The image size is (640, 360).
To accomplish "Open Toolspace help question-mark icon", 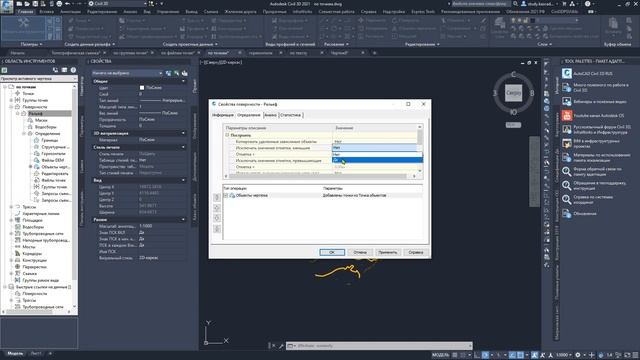I will pyautogui.click(x=73, y=70).
